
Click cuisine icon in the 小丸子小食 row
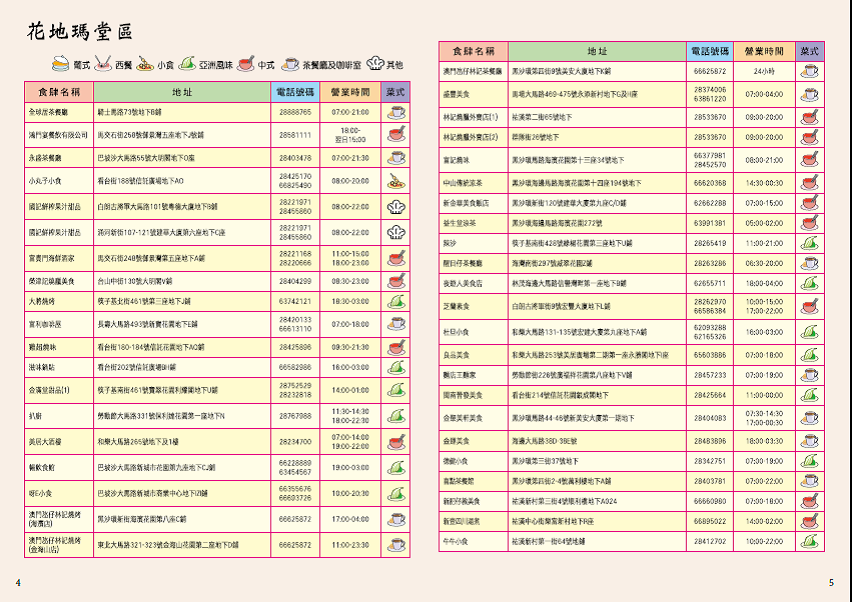(396, 181)
